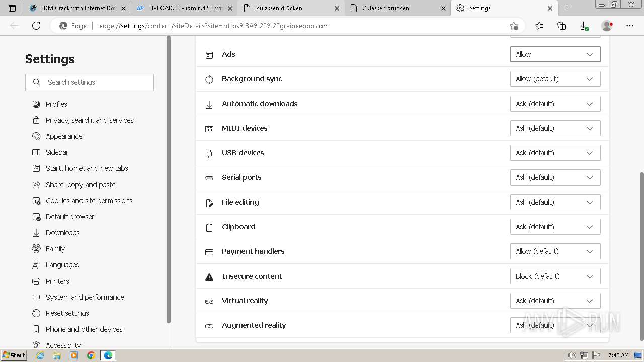The image size is (644, 362).
Task: Open Family settings
Action: point(55,249)
